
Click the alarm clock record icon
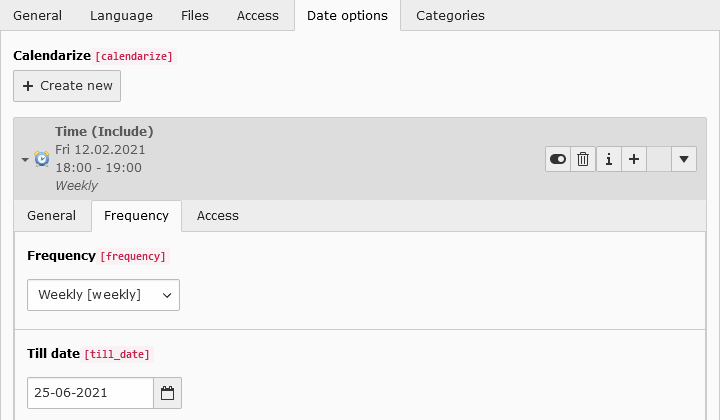click(x=42, y=159)
